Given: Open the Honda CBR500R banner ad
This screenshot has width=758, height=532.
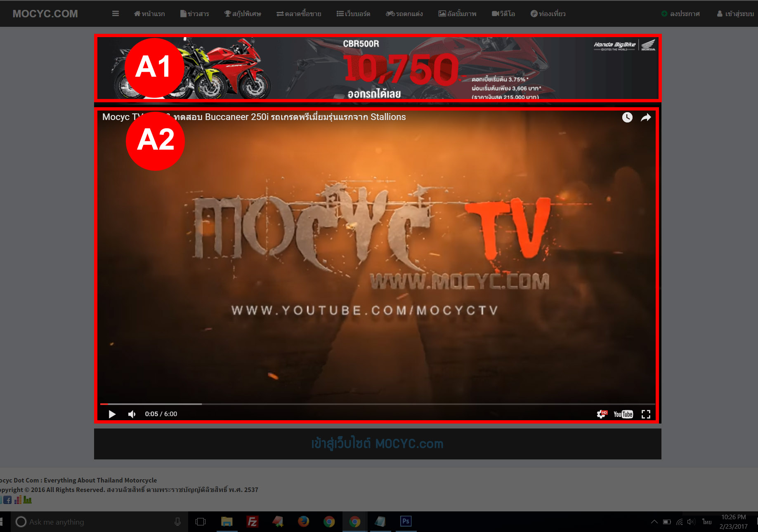Looking at the screenshot, I should click(x=378, y=68).
